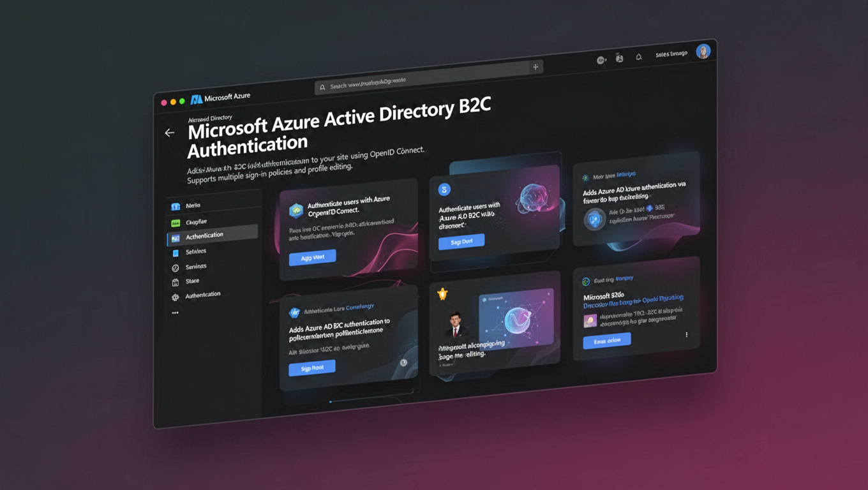Click the green Chapfee sidebar icon
Image resolution: width=868 pixels, height=490 pixels.
click(176, 223)
